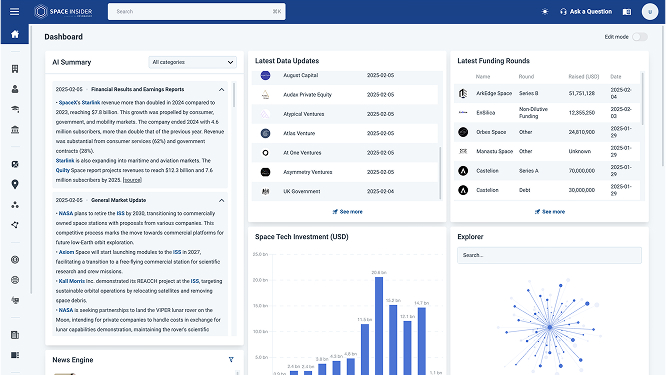
Task: Open the map pin location sidebar icon
Action: pyautogui.click(x=15, y=184)
